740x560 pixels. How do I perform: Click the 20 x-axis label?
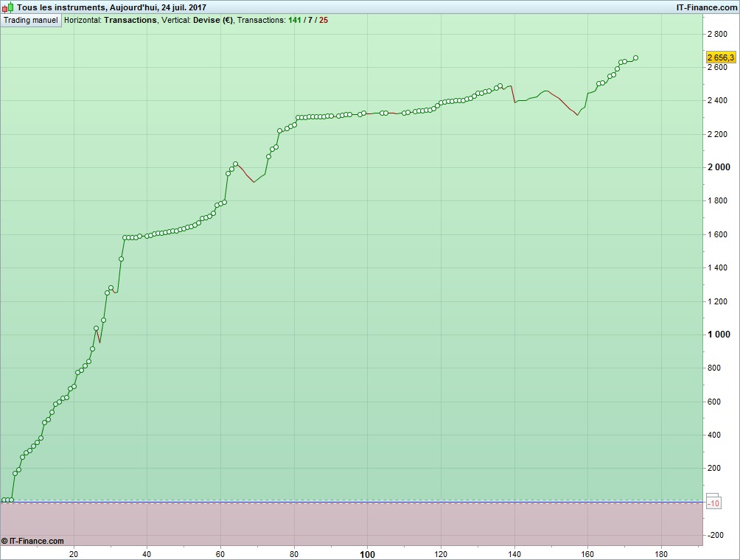point(74,554)
